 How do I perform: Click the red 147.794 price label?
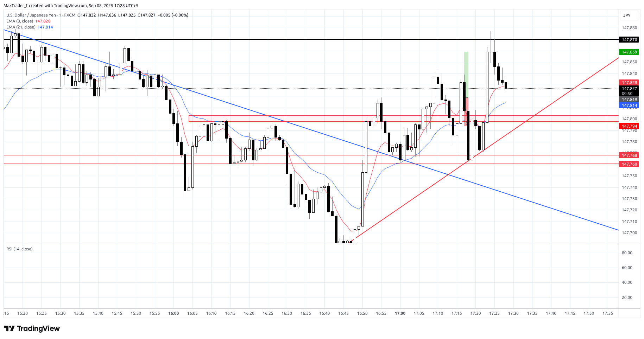[x=629, y=126]
